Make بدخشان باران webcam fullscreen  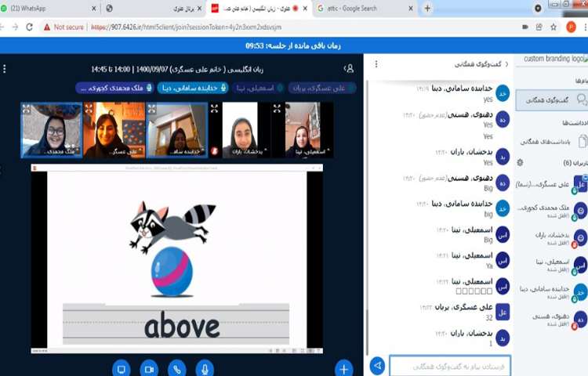coord(214,109)
